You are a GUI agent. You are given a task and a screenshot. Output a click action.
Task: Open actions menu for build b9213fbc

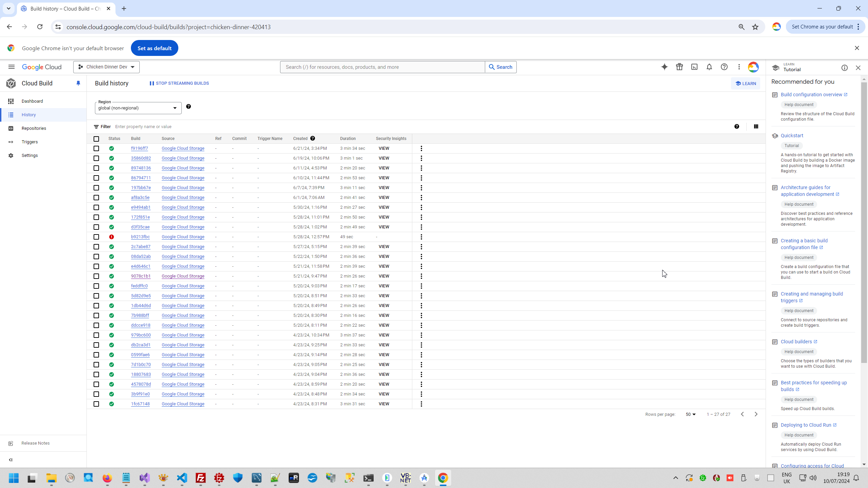coord(421,237)
